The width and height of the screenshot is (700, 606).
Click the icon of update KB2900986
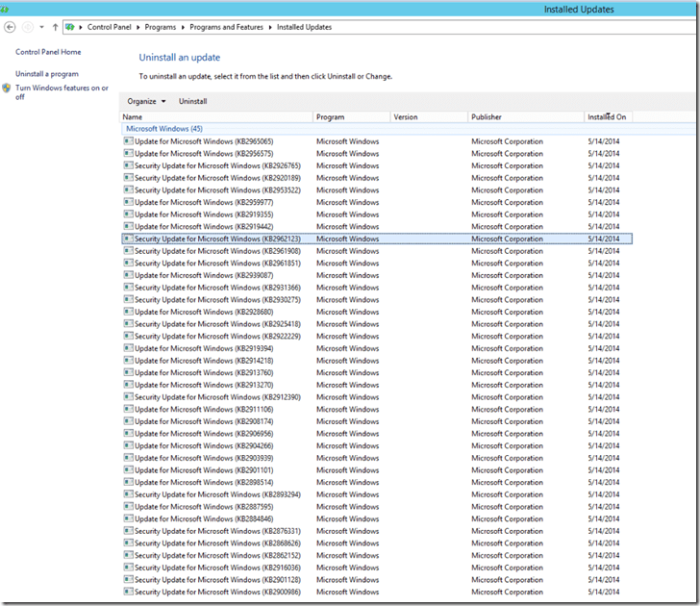(128, 592)
